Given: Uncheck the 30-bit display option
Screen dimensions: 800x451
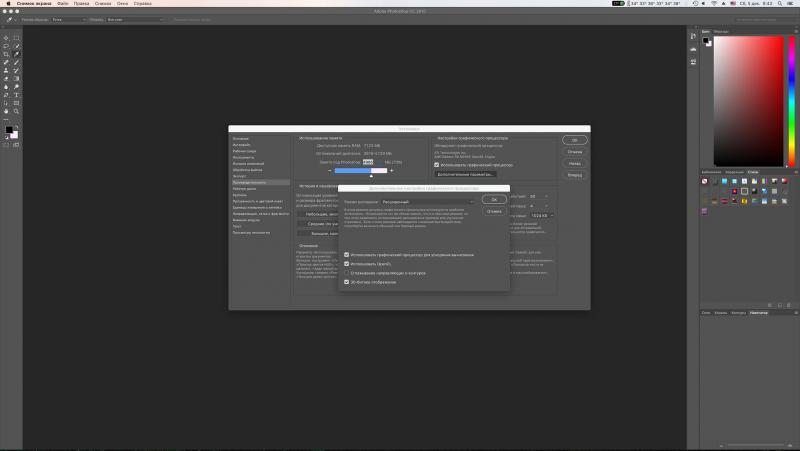Looking at the screenshot, I should pyautogui.click(x=346, y=282).
